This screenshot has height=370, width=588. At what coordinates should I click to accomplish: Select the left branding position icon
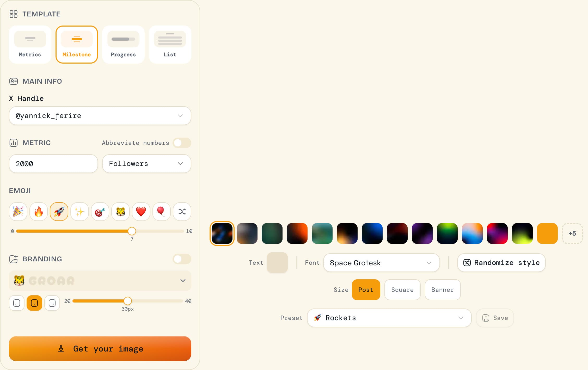tap(16, 303)
